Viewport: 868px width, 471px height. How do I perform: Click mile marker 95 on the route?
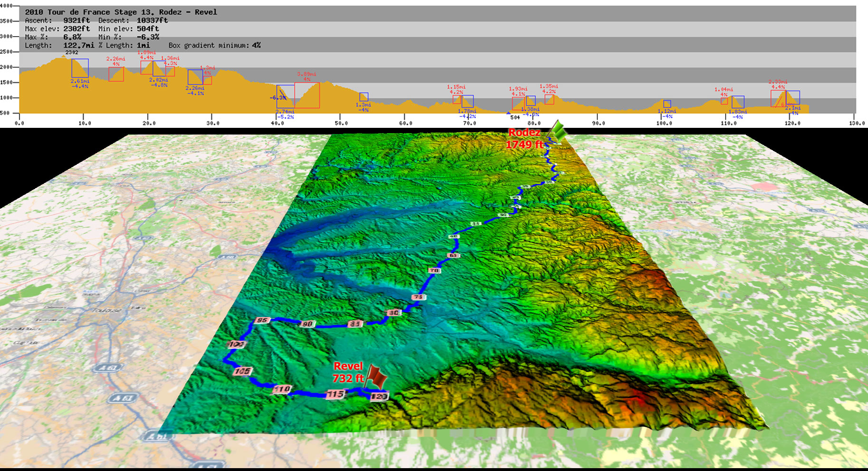[262, 320]
